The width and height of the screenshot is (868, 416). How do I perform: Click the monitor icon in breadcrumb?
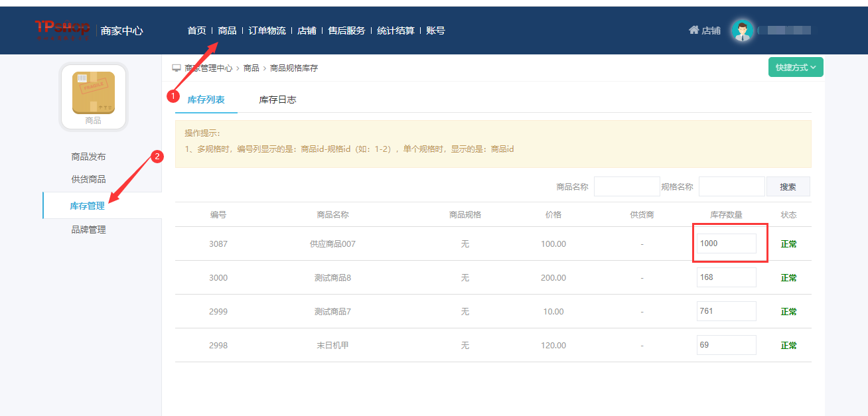[177, 68]
